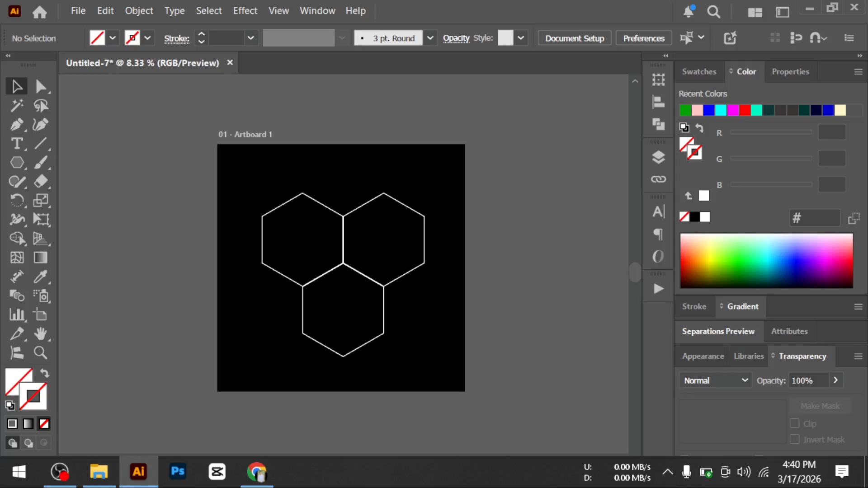
Task: Reset default fill and stroke in toolbar
Action: click(x=10, y=405)
